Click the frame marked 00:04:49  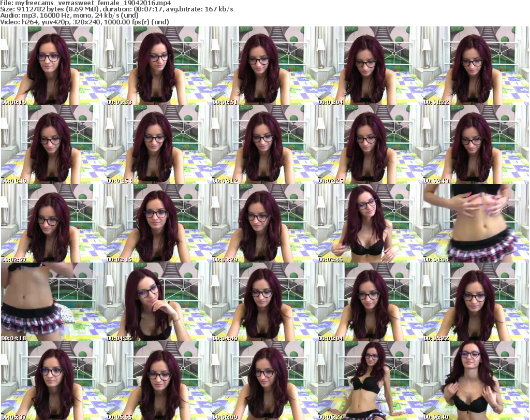[x=264, y=302]
